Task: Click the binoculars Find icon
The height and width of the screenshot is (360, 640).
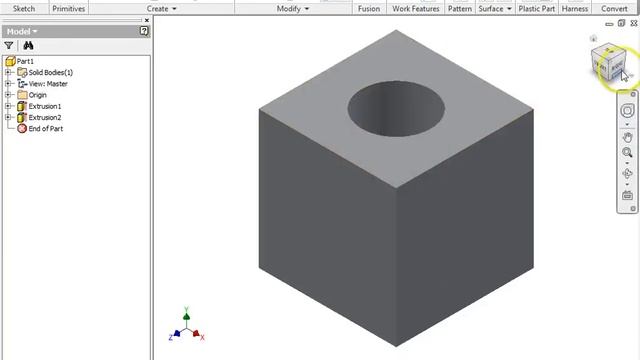Action: pyautogui.click(x=28, y=45)
